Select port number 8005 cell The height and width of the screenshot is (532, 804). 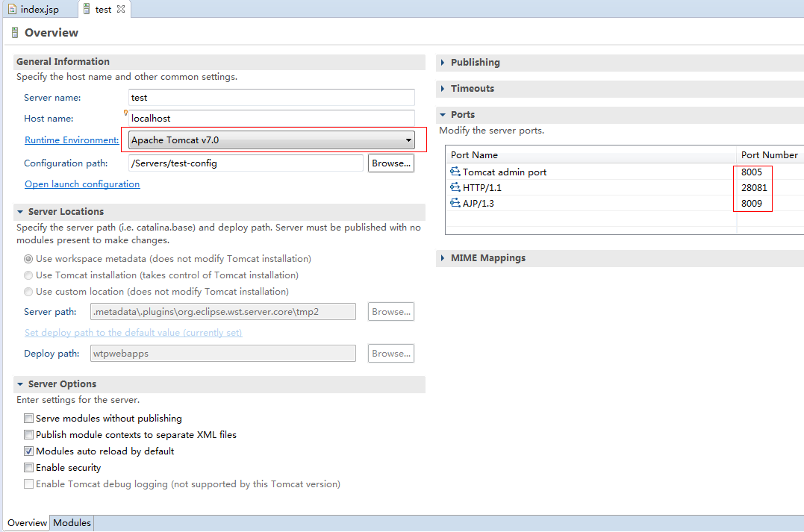tap(752, 172)
